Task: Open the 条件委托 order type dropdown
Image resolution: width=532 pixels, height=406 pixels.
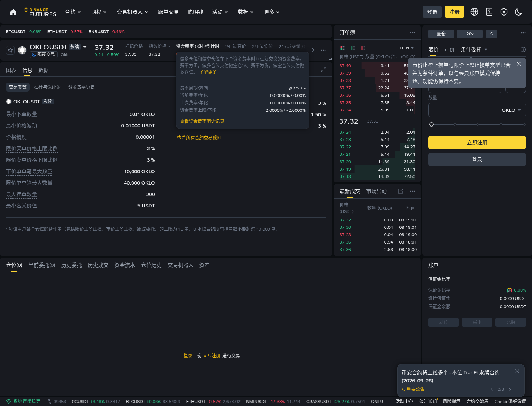Action: [474, 49]
